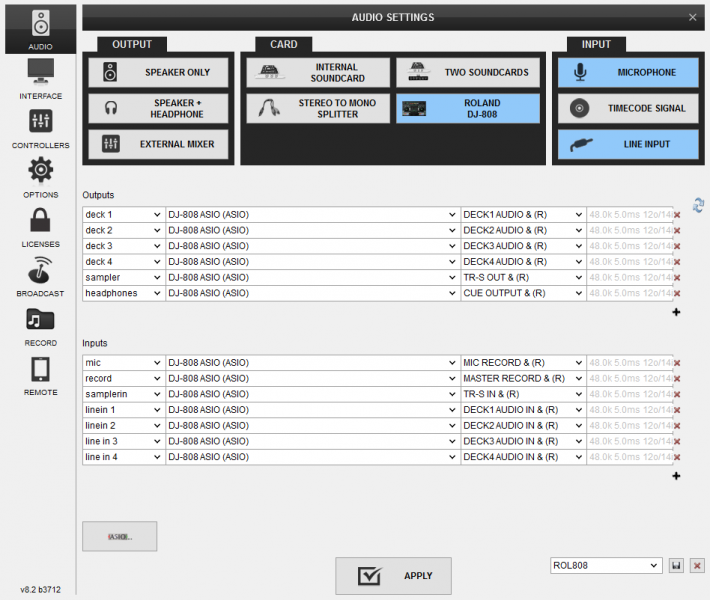Image resolution: width=710 pixels, height=600 pixels.
Task: Open the TR-S OUT & (R) channel dropdown
Action: 523,278
